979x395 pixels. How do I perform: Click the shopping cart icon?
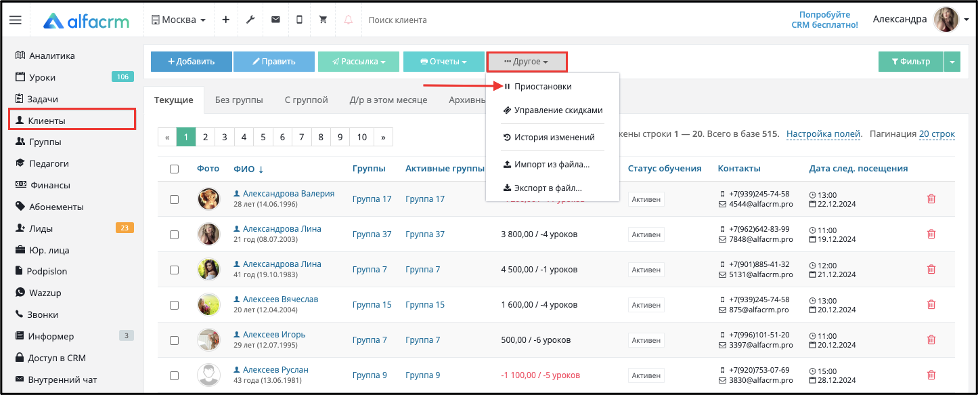[x=323, y=20]
